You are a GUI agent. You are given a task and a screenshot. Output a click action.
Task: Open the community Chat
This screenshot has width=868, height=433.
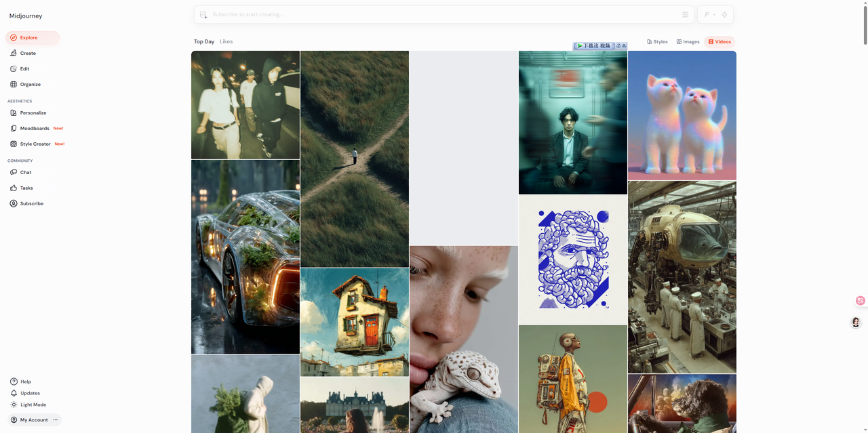26,172
